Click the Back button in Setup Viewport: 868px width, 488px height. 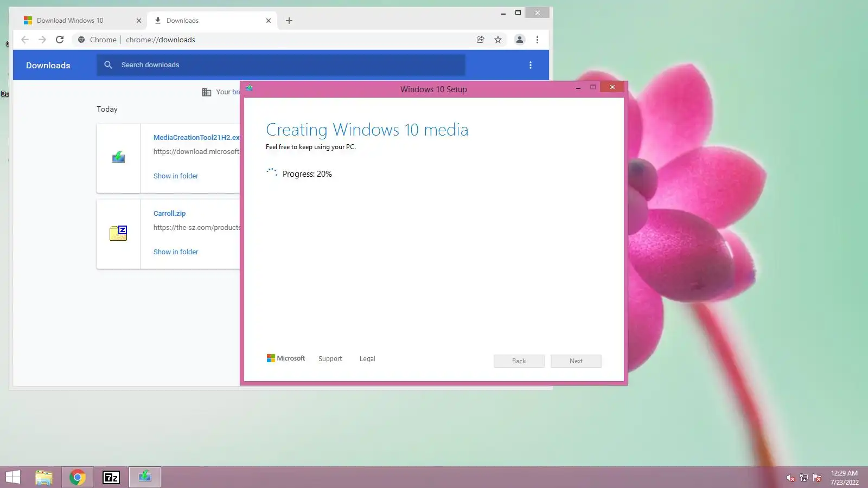(x=519, y=361)
